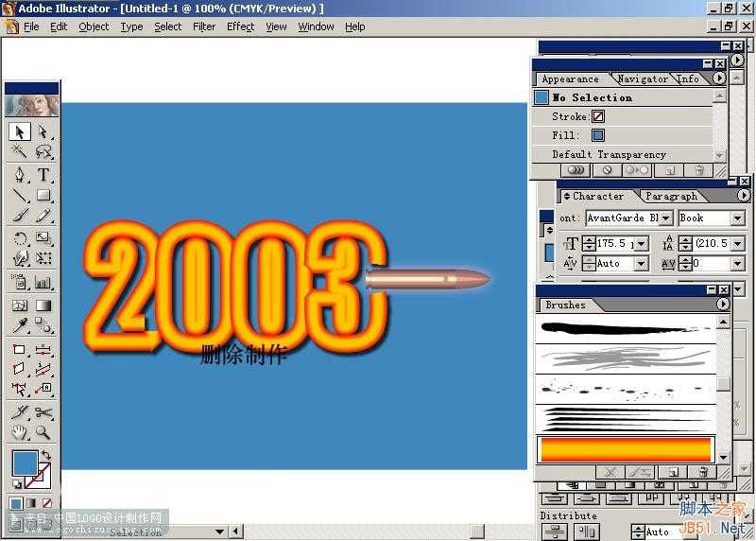
Task: Select the Warp tool
Action: pyautogui.click(x=20, y=258)
